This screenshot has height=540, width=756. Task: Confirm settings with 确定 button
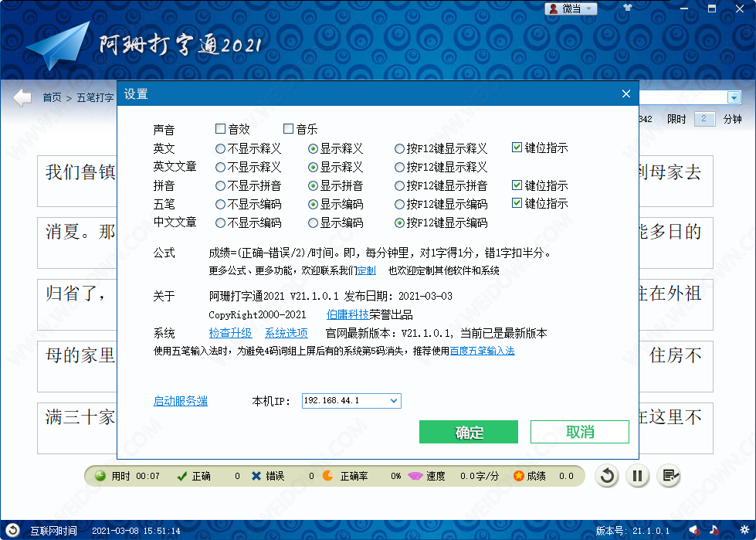point(469,432)
